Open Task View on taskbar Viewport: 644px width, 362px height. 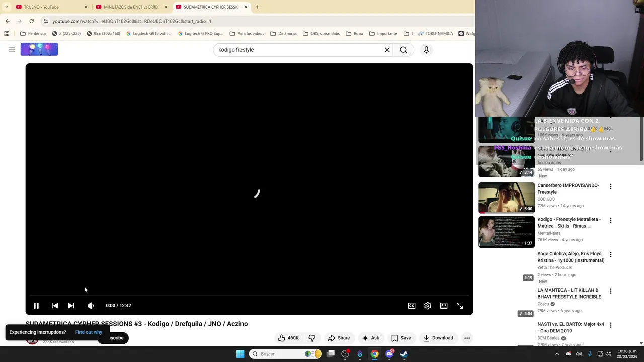click(331, 354)
